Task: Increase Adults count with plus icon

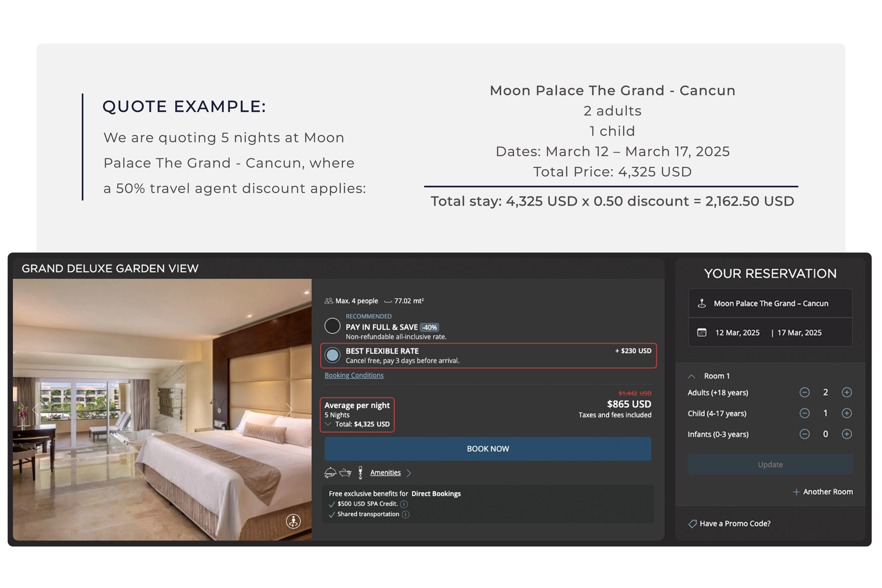Action: (x=846, y=392)
